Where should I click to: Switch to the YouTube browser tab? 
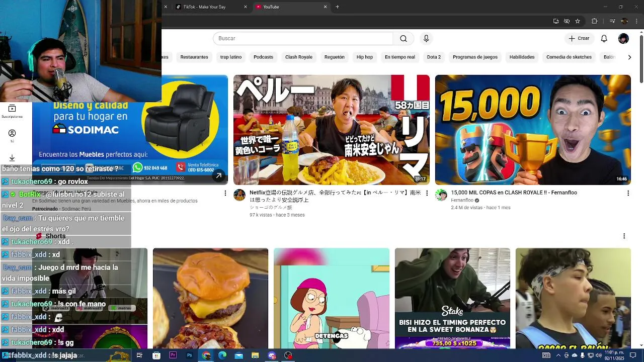click(292, 7)
